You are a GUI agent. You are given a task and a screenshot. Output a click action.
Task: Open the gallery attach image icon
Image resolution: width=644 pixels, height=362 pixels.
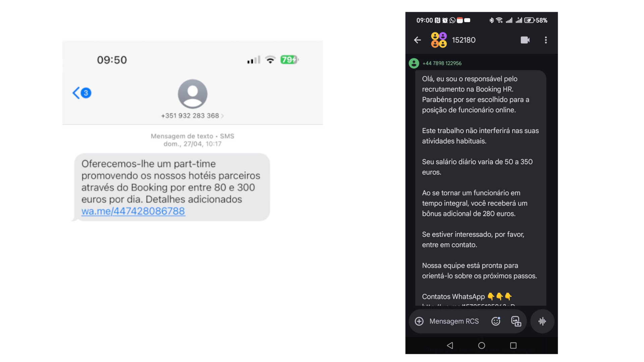coord(516,321)
